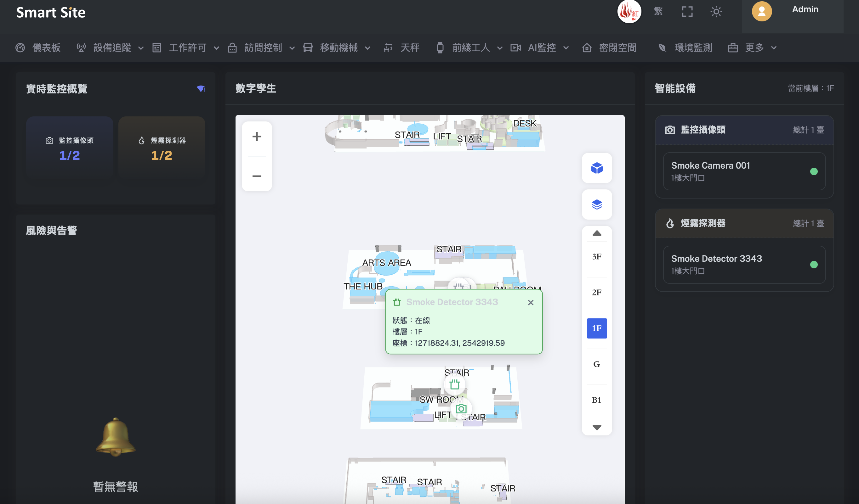The width and height of the screenshot is (859, 504).
Task: Open the 環境監測 menu item
Action: tap(685, 48)
